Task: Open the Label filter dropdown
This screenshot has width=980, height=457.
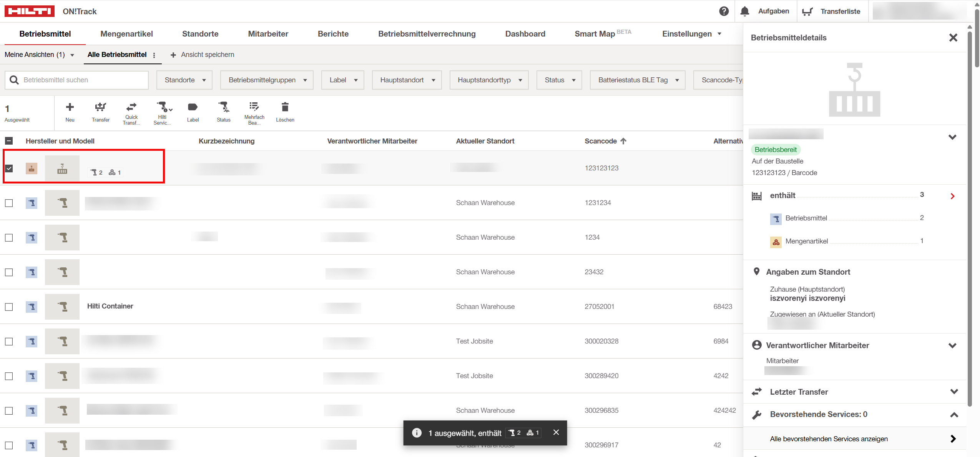Action: pos(343,80)
